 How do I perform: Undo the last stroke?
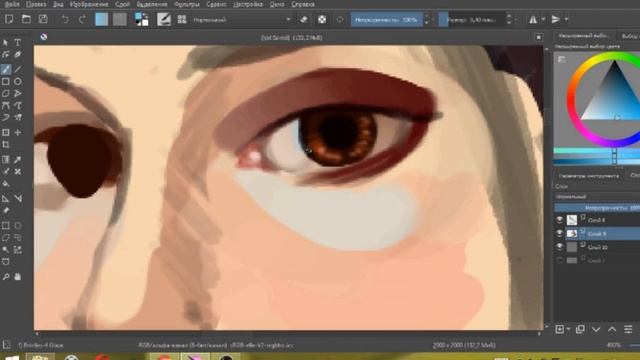tap(65, 19)
